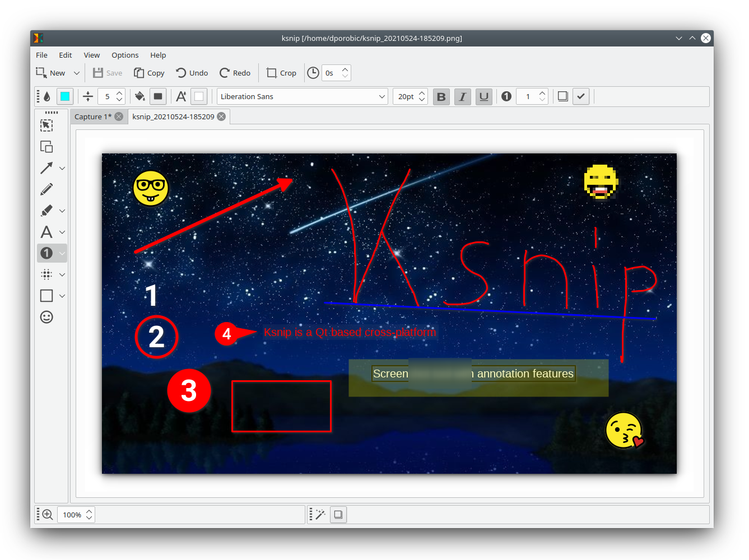Toggle bold text formatting
The image size is (749, 560).
[x=441, y=96]
